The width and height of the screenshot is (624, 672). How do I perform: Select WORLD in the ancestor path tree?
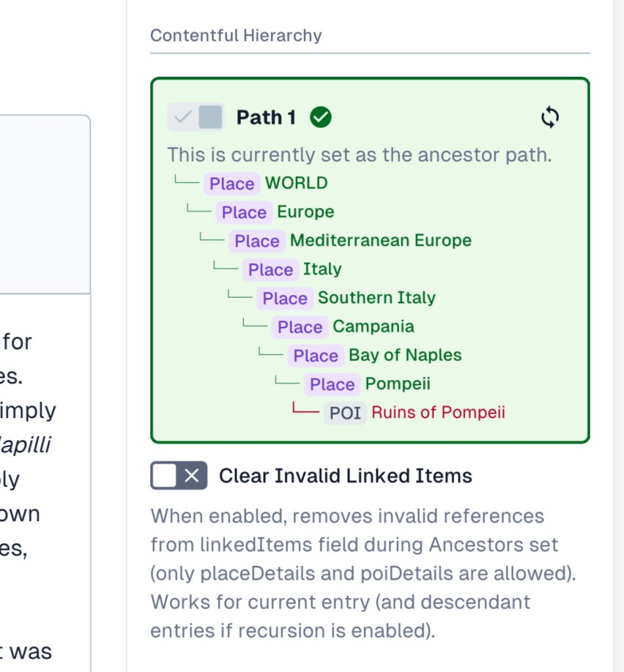click(x=296, y=183)
